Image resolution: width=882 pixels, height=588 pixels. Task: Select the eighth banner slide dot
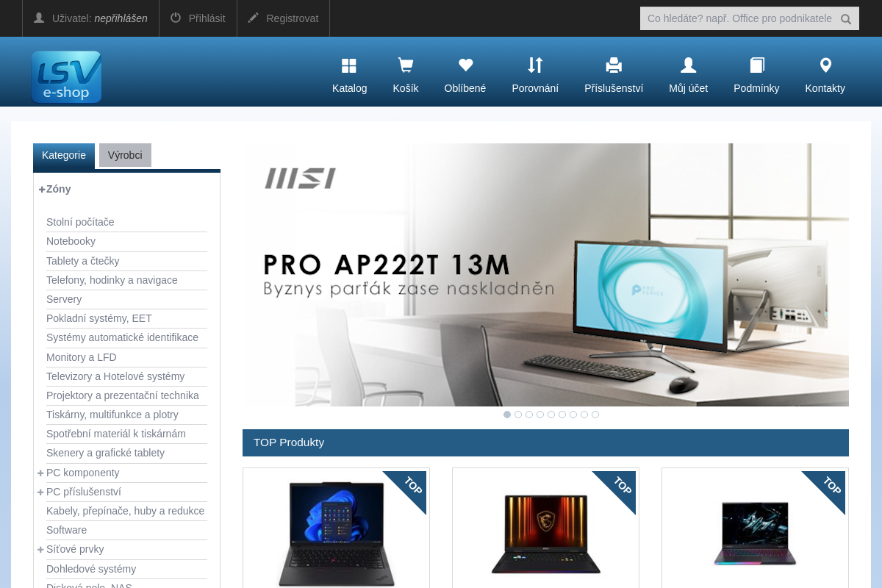pyautogui.click(x=584, y=415)
